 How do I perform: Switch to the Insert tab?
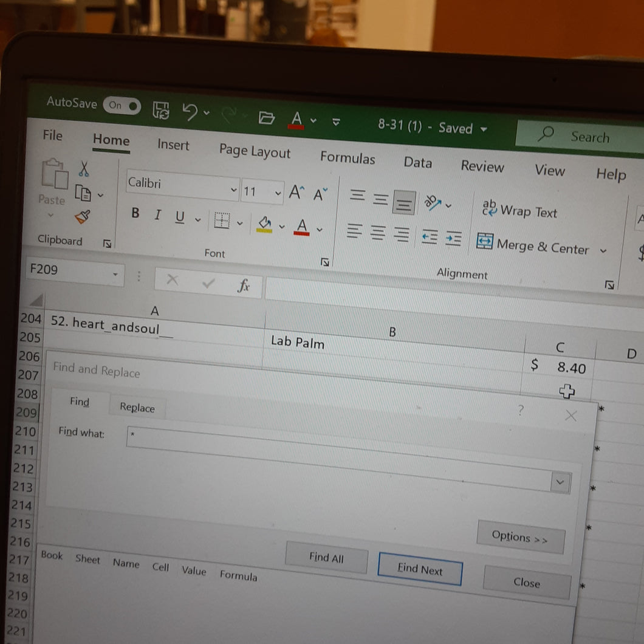173,145
